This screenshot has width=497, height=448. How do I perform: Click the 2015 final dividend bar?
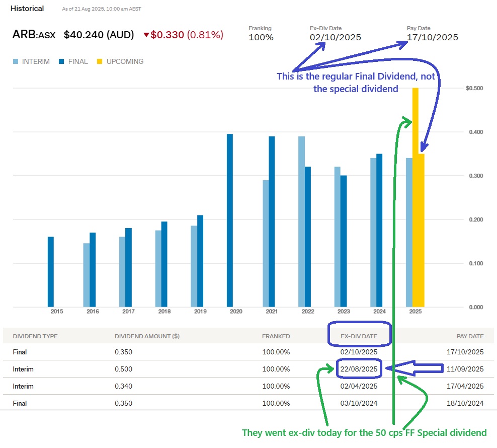(x=51, y=272)
